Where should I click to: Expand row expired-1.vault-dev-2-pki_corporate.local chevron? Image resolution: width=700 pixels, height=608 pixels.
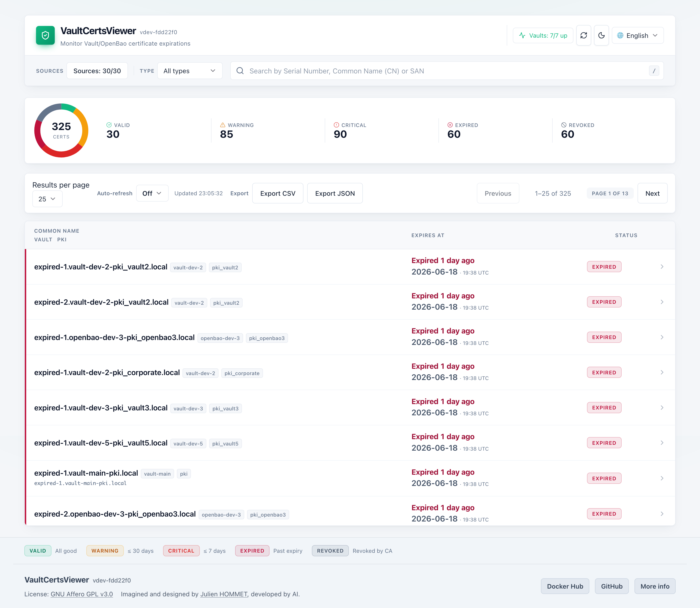[x=662, y=372]
